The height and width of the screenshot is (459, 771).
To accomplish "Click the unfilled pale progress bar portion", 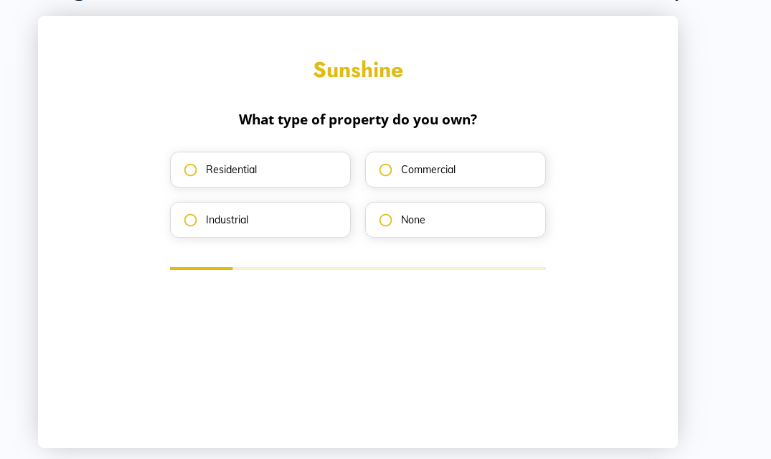I will point(389,268).
